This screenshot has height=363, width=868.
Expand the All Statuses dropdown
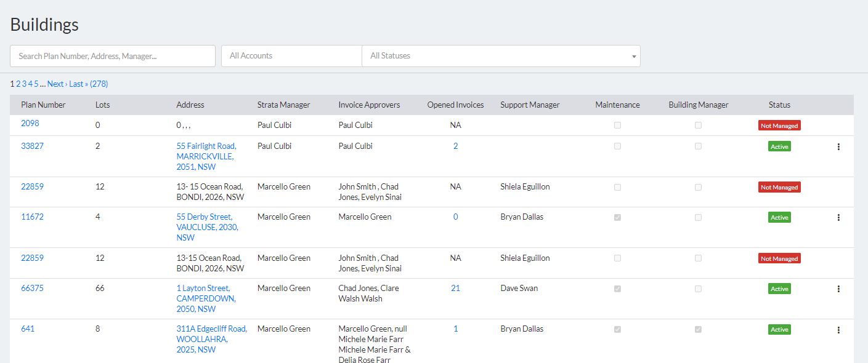click(x=501, y=55)
